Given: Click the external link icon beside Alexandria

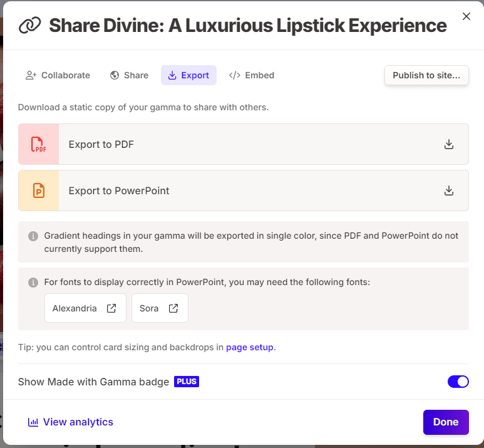Looking at the screenshot, I should 111,308.
